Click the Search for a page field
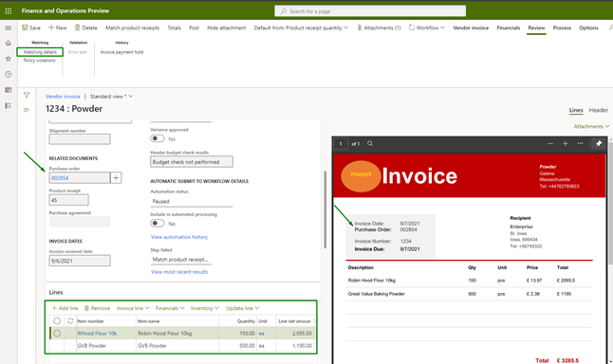The height and width of the screenshot is (364, 613). coord(370,11)
